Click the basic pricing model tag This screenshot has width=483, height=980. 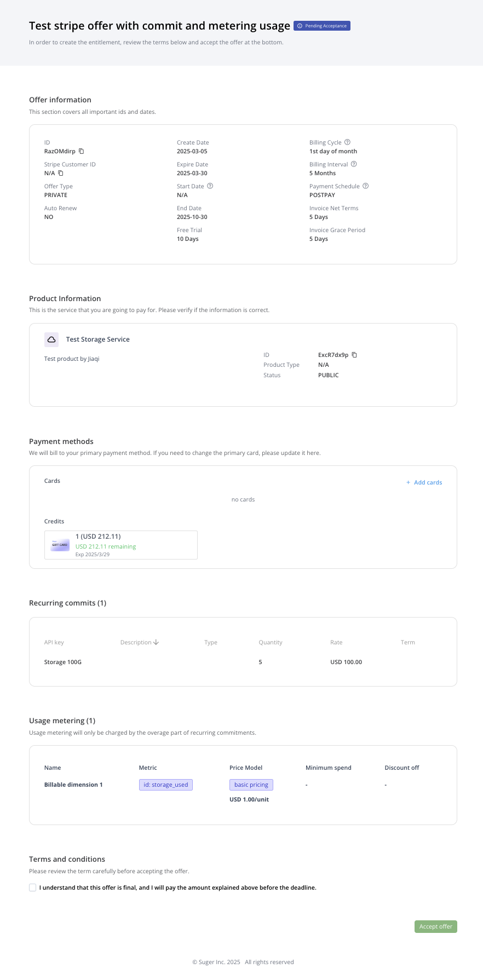click(x=251, y=785)
